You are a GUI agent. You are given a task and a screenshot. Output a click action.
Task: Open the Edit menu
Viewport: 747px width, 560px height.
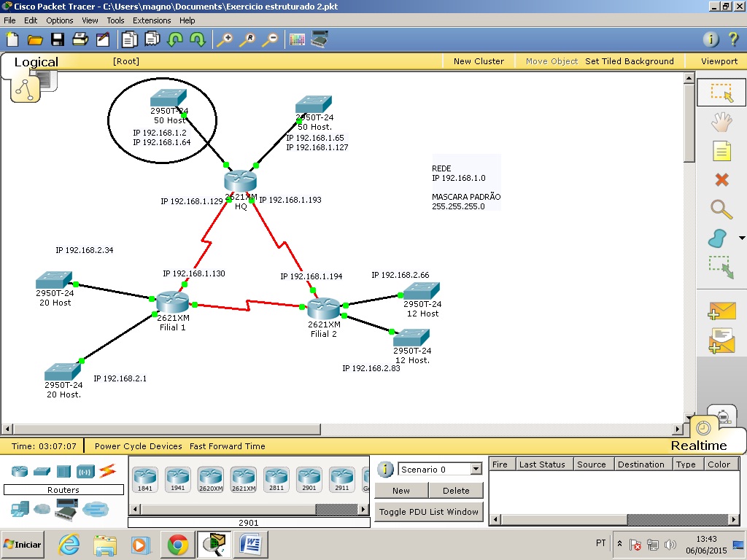31,20
